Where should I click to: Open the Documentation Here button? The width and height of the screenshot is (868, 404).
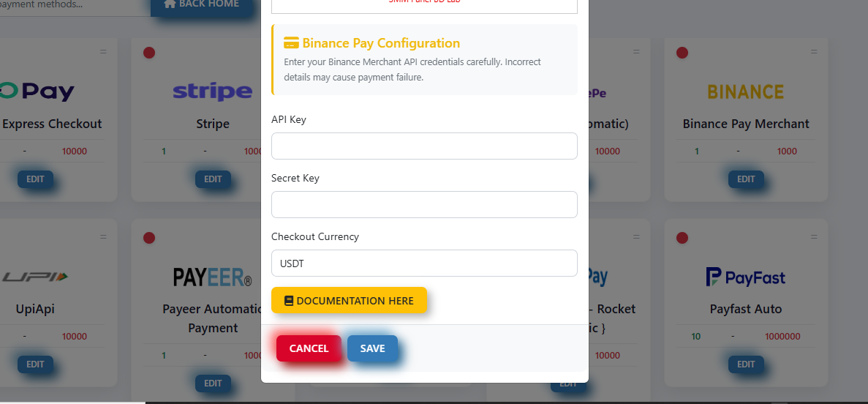pos(349,300)
